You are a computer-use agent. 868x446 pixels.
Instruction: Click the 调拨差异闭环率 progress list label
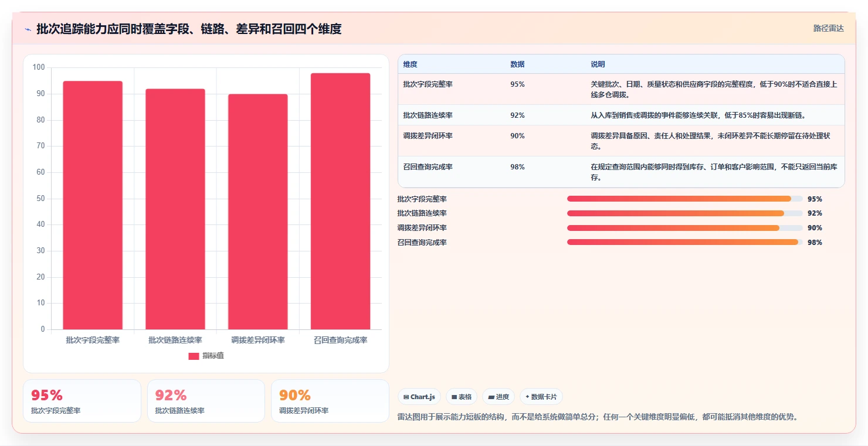[x=422, y=228]
